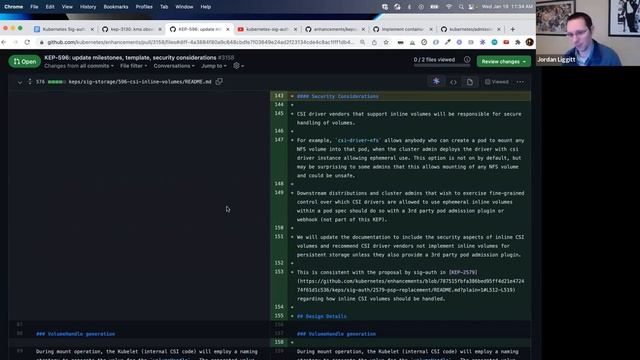Screen dimensions: 640x360
Task: Switch to the YouTube kubernetes-sig-auth tab
Action: click(267, 29)
